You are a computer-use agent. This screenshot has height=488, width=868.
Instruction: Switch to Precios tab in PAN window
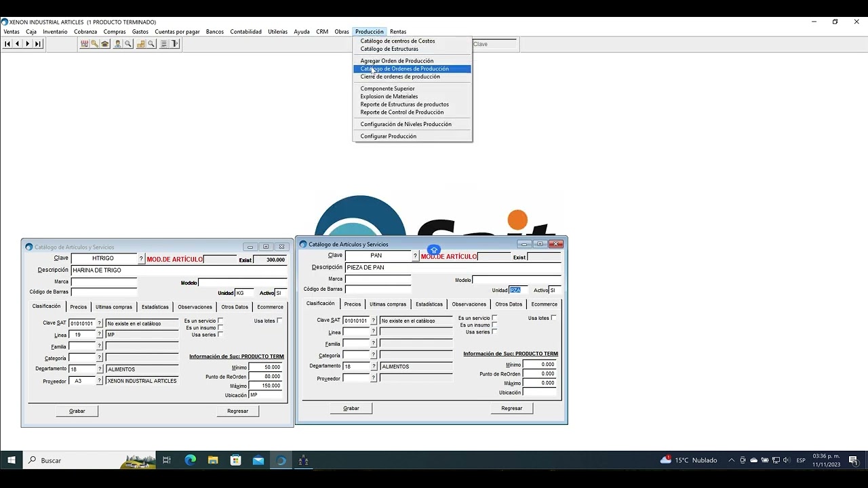point(353,304)
